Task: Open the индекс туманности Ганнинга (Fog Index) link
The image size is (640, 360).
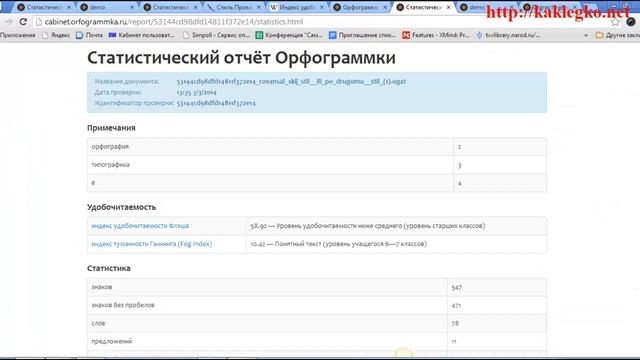Action: pos(152,244)
